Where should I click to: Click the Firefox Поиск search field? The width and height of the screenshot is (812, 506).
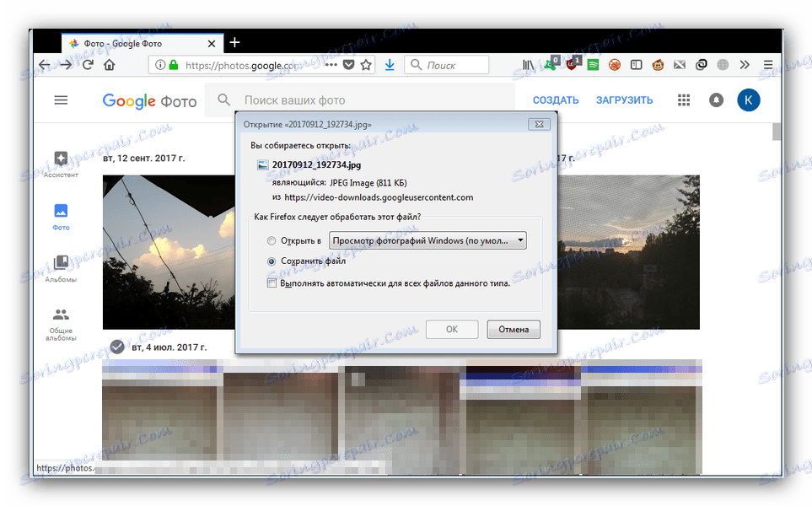tap(446, 65)
